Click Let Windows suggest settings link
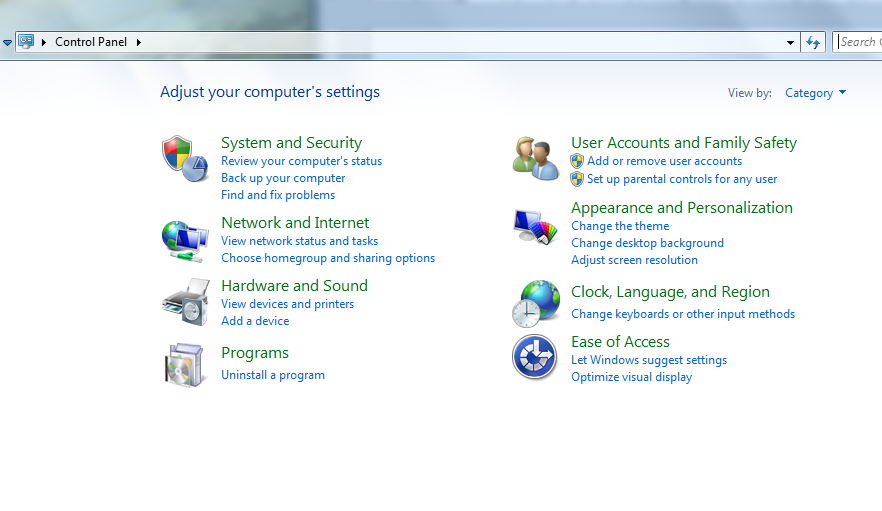 click(649, 360)
